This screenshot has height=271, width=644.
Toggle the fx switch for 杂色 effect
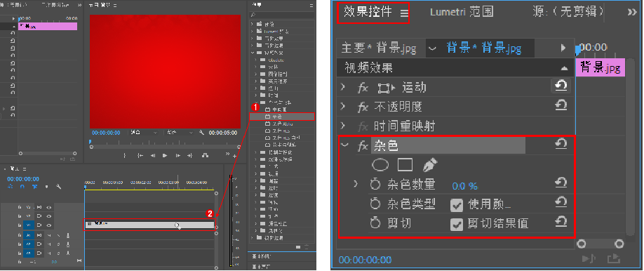(363, 145)
